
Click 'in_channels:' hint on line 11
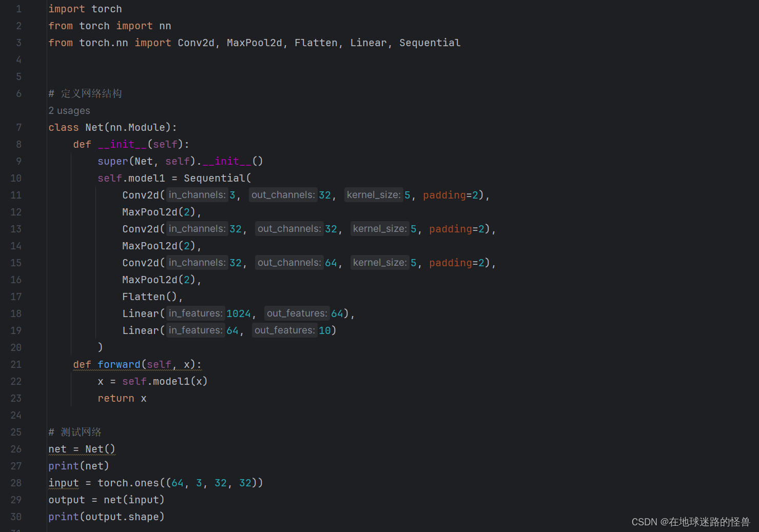click(x=197, y=195)
